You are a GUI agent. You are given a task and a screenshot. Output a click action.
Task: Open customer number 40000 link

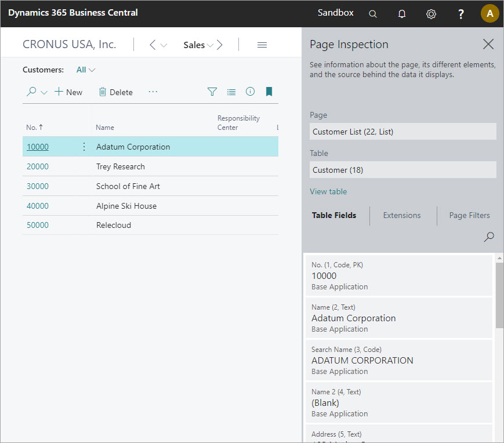click(x=38, y=206)
